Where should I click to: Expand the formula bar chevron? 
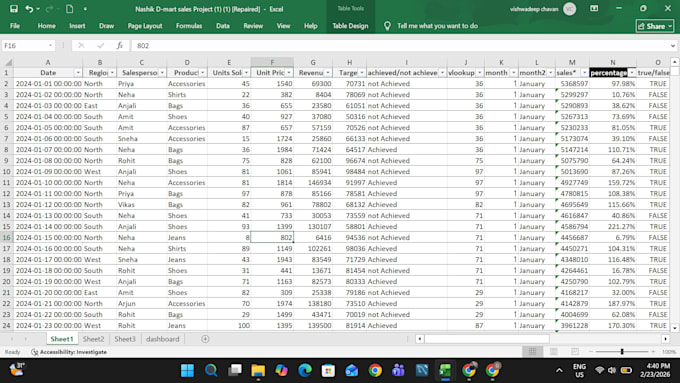click(x=673, y=46)
